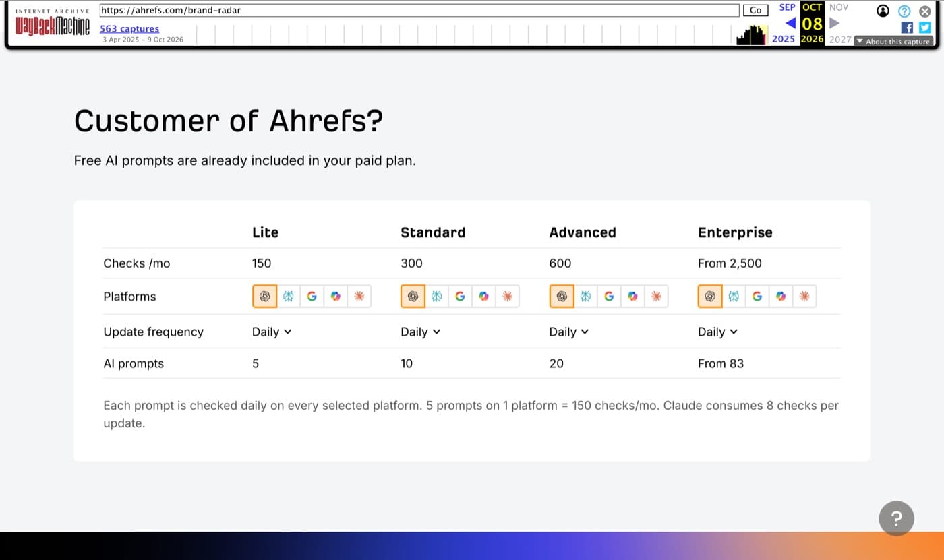944x560 pixels.
Task: Close the Wayback toolbar
Action: [x=925, y=11]
